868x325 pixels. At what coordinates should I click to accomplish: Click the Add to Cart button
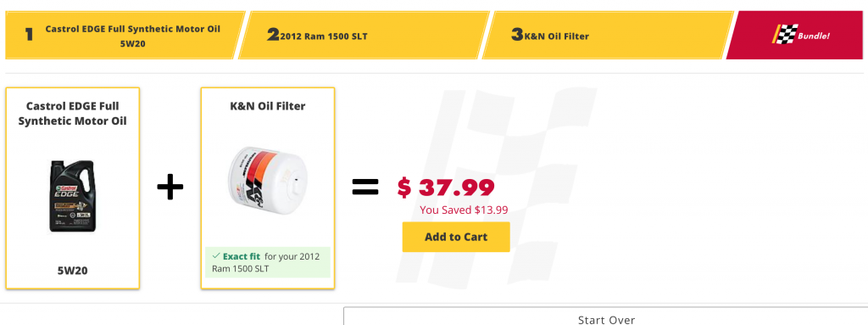click(455, 237)
